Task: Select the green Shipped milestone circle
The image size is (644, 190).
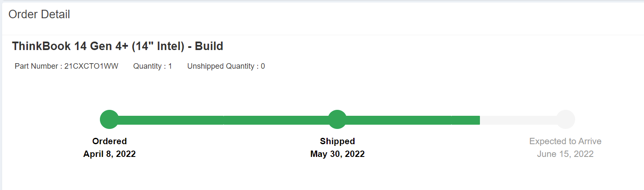Action: click(338, 119)
